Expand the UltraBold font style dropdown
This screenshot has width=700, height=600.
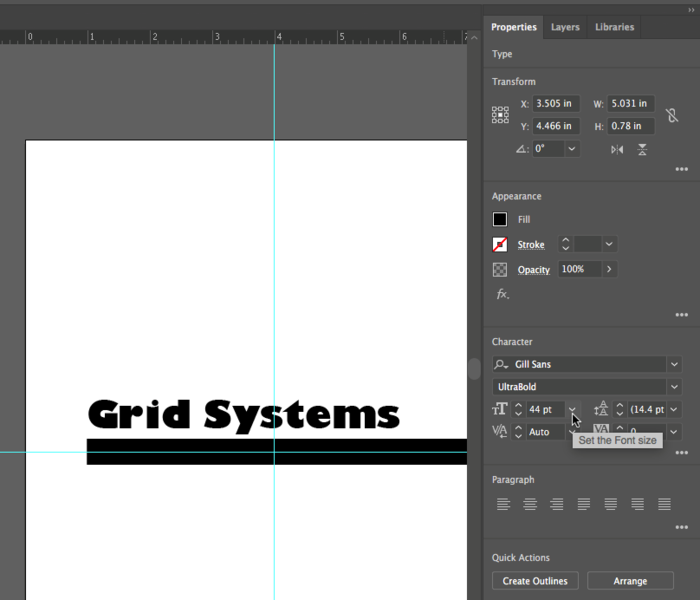tap(674, 387)
